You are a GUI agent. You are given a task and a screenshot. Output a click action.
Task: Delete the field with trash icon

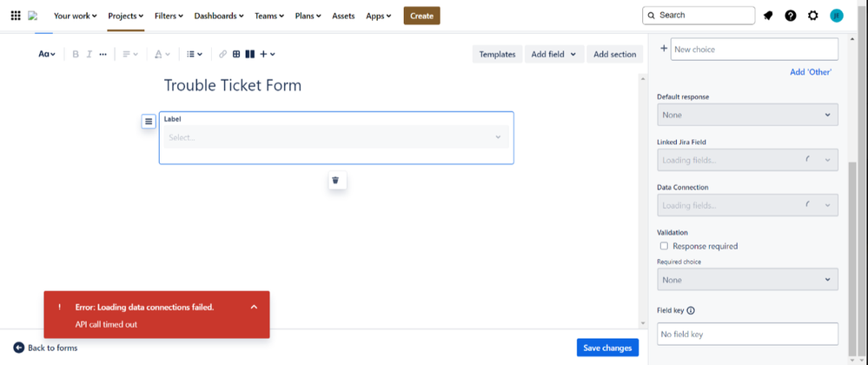point(337,180)
